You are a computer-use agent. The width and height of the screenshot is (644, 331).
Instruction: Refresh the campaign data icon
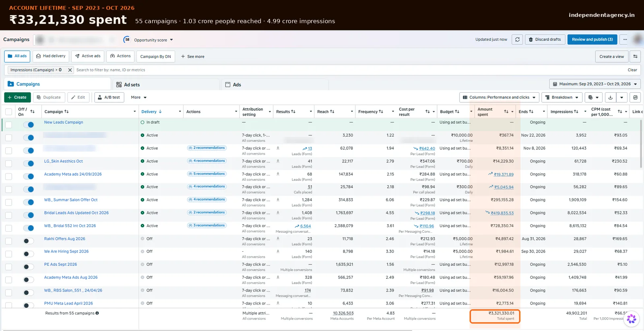[517, 39]
